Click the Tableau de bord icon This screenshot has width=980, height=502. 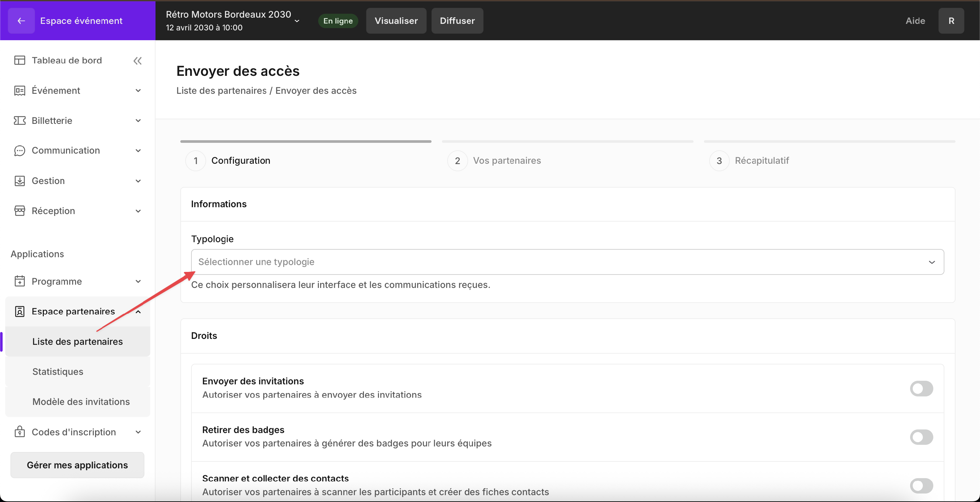19,60
